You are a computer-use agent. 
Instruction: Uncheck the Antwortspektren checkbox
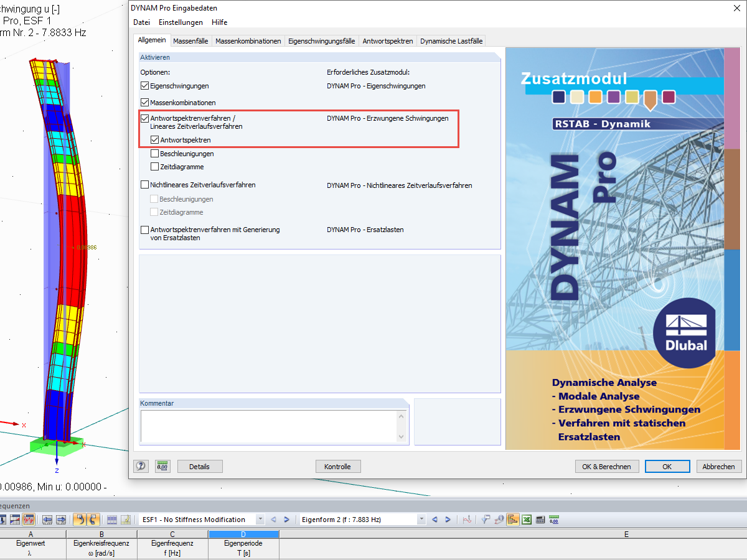click(x=154, y=139)
